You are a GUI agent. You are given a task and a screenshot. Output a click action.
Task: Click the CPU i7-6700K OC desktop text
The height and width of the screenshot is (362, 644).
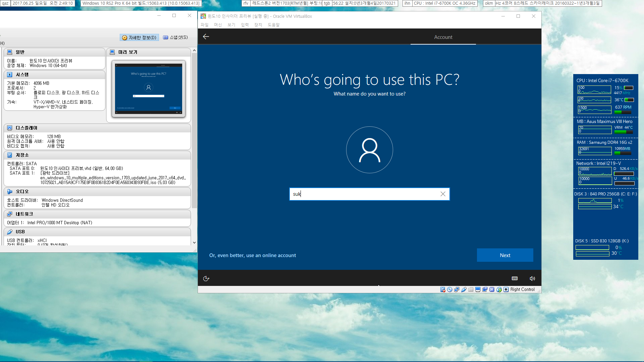[x=444, y=3]
